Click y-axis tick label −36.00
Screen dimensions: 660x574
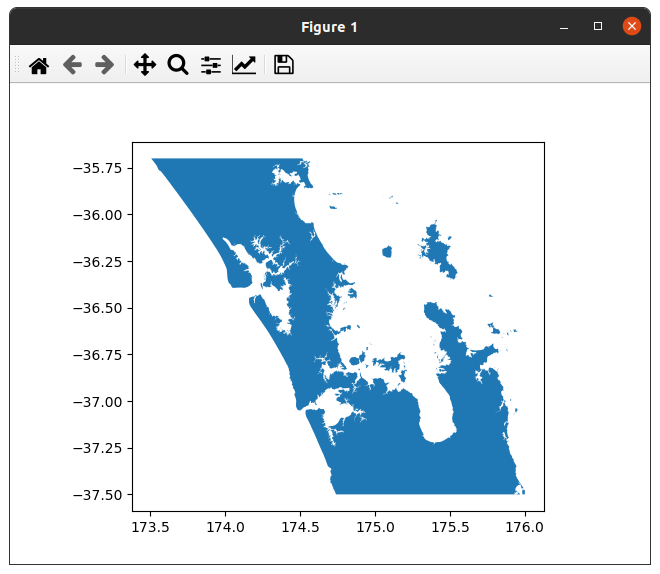pyautogui.click(x=97, y=215)
